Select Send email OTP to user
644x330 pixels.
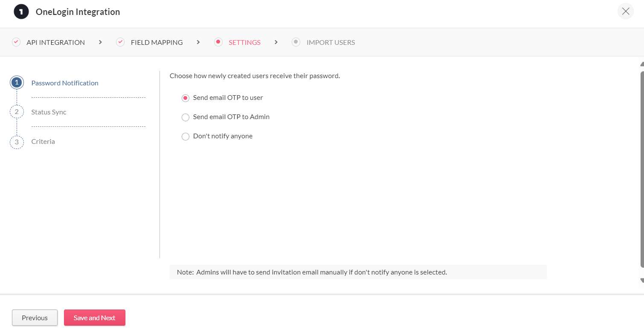pyautogui.click(x=186, y=98)
